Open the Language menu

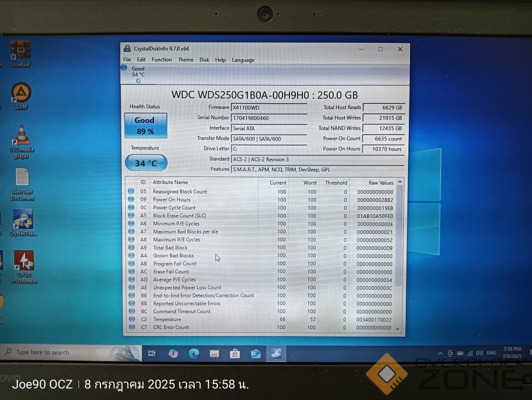[243, 60]
